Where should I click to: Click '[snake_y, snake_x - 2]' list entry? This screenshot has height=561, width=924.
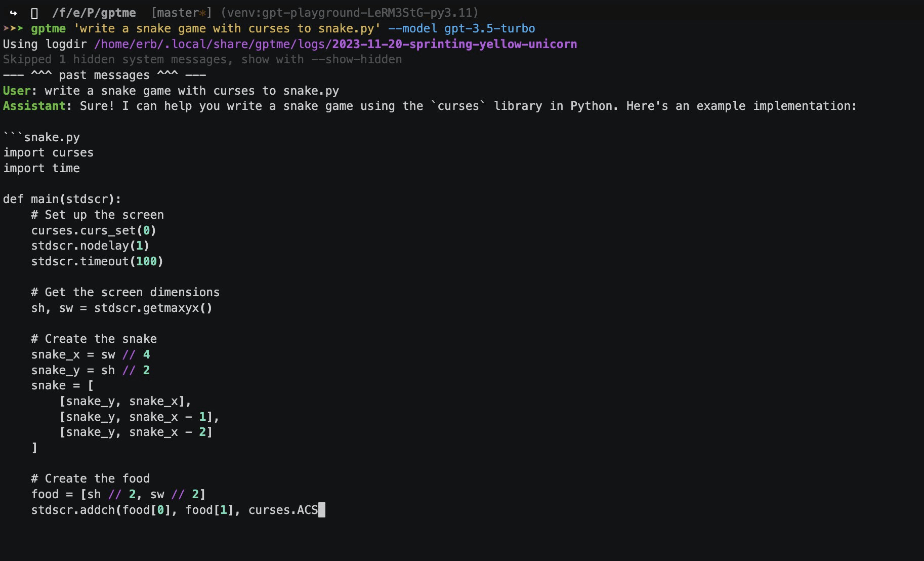point(136,432)
